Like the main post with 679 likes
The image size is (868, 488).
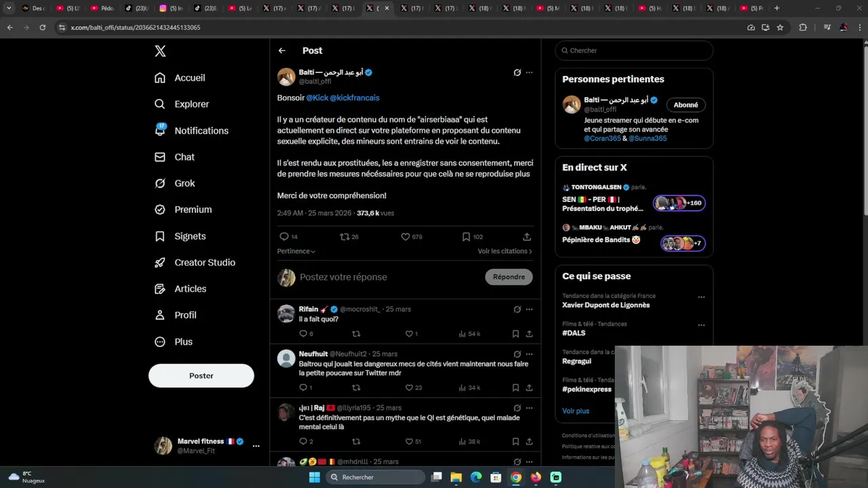406,237
